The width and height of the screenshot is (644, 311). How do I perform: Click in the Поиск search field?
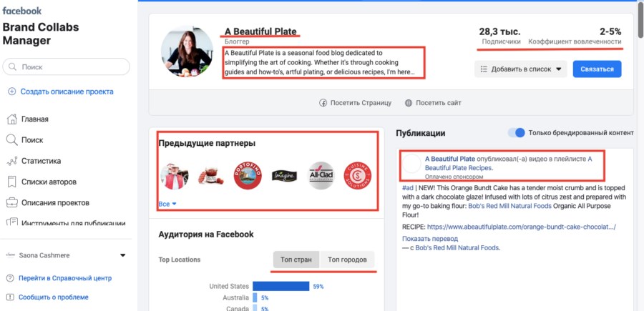click(x=66, y=66)
